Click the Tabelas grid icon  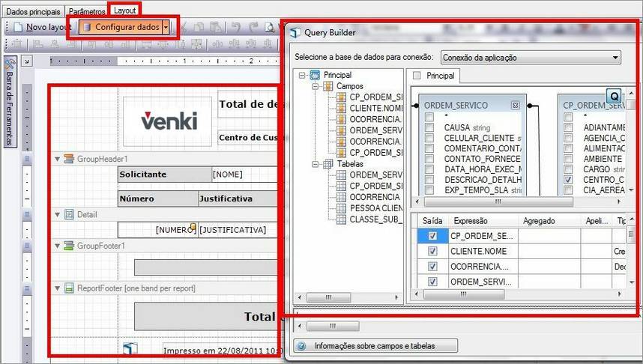[327, 164]
